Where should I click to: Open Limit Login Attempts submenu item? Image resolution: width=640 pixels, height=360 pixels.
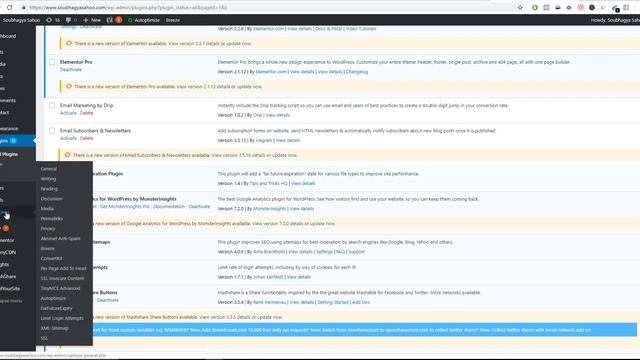coord(62,318)
